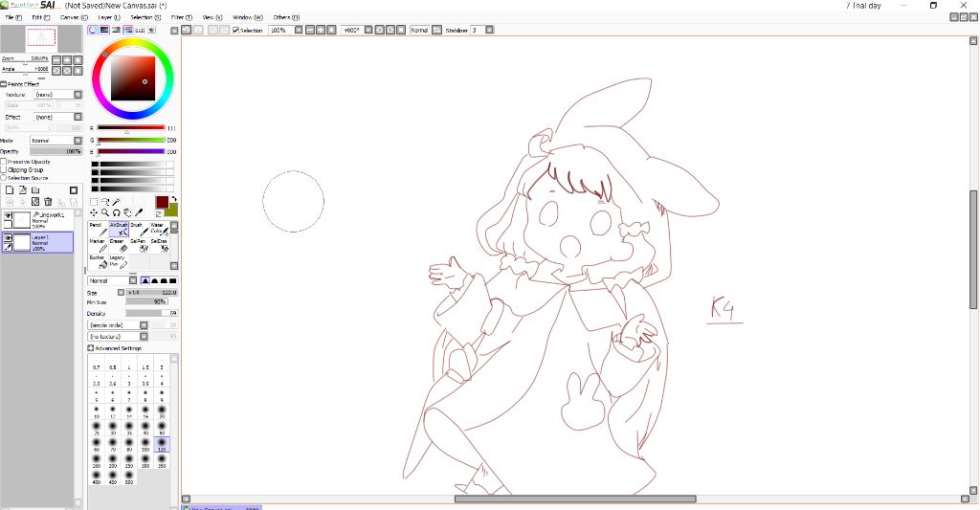The width and height of the screenshot is (980, 510).
Task: Pick the eyedropper color picker tool
Action: [x=139, y=213]
